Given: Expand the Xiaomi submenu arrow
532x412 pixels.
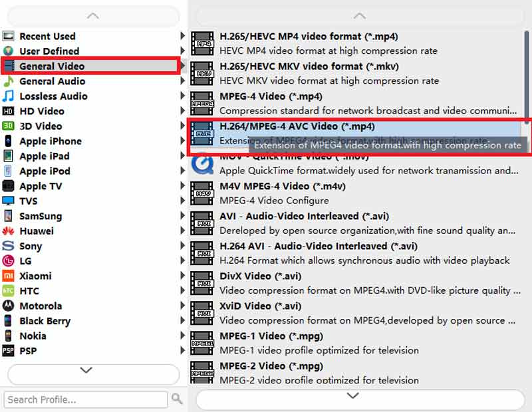Looking at the screenshot, I should click(182, 275).
